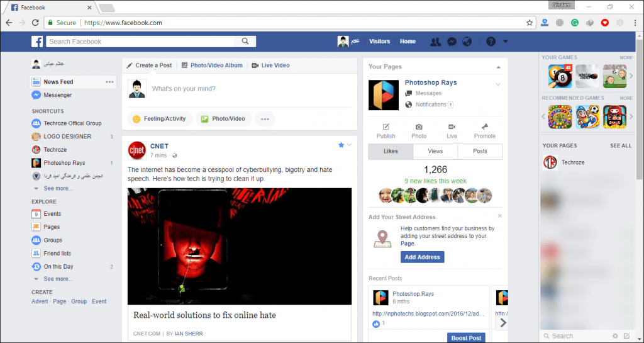Click the Feeling/Activity button
644x343 pixels.
160,119
